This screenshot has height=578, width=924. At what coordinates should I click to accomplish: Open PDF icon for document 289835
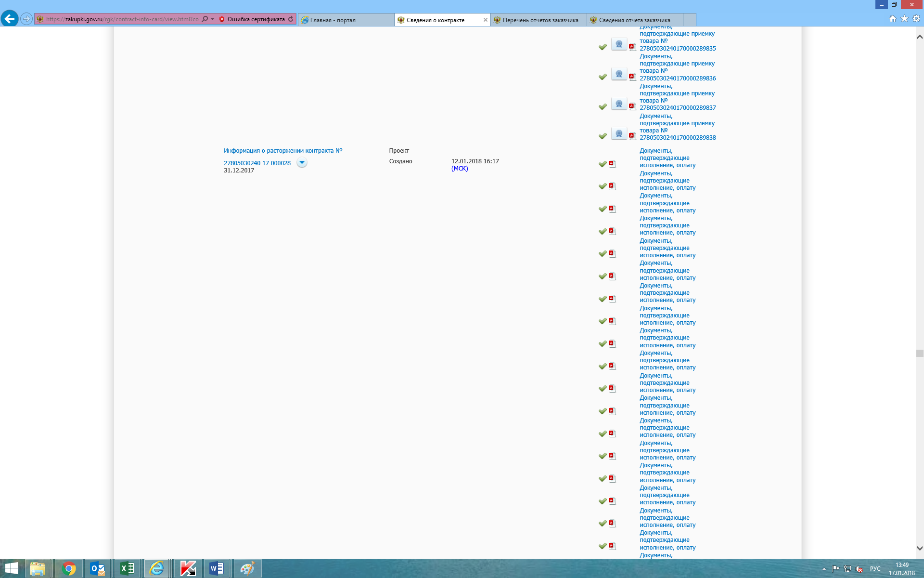[632, 47]
